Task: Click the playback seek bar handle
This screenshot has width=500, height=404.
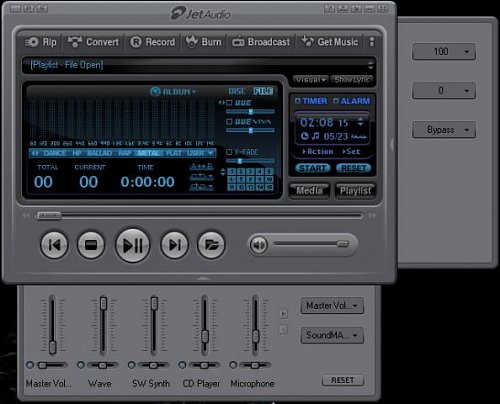Action: [x=49, y=216]
